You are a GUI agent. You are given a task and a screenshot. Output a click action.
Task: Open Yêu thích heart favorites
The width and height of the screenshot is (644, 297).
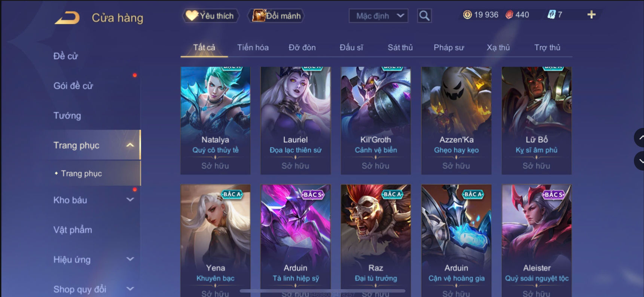coord(211,16)
